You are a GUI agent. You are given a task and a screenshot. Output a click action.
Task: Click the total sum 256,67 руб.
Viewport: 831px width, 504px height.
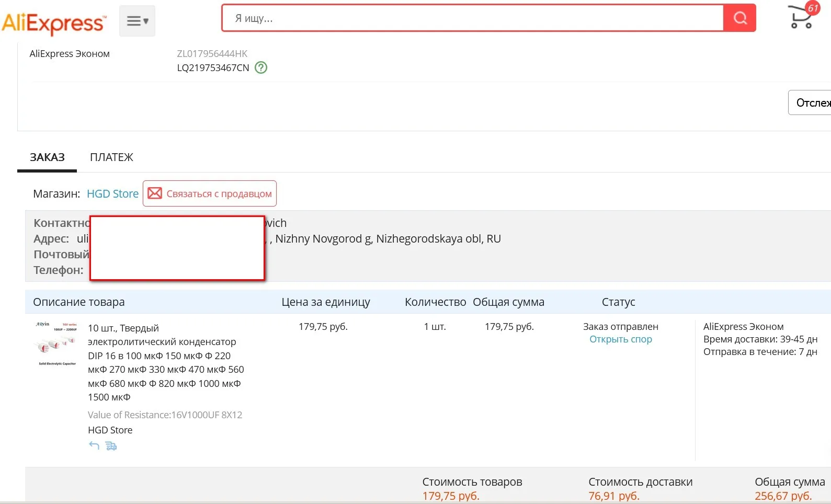[783, 496]
